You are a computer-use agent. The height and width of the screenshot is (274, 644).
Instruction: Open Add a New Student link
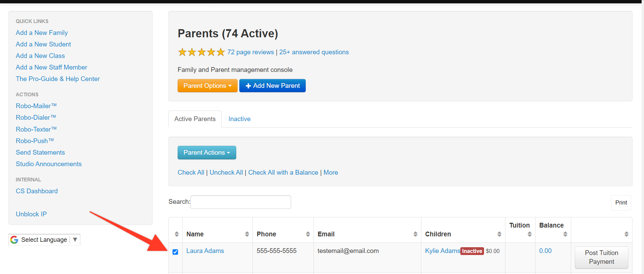pyautogui.click(x=43, y=44)
